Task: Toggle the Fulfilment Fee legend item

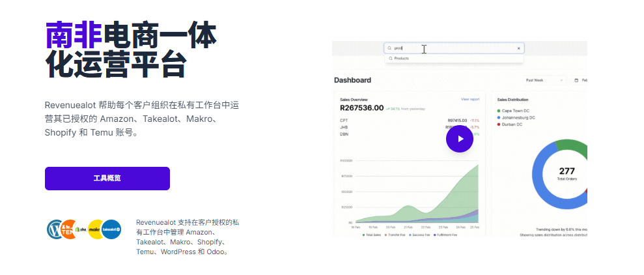Action: [445, 235]
